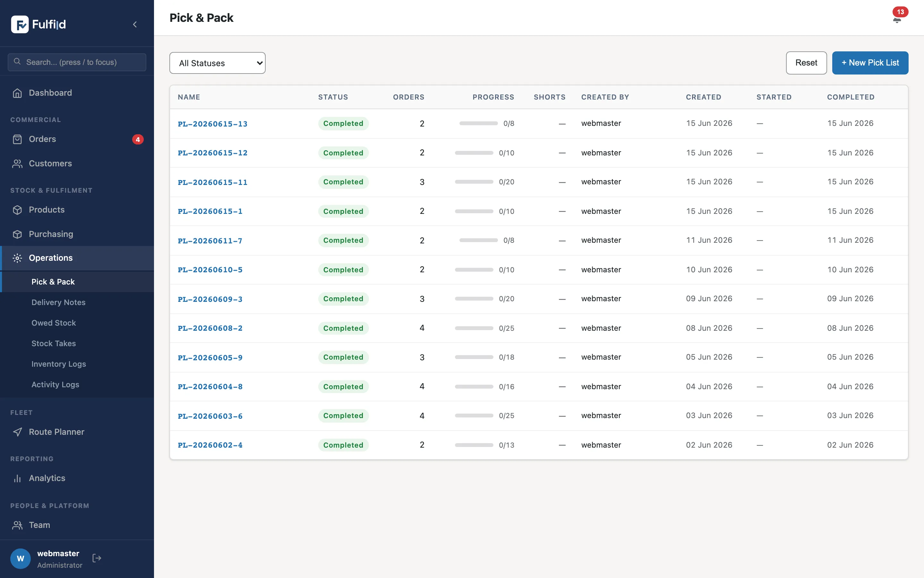Open Route Planner in the sidebar
This screenshot has height=578, width=924.
77,432
